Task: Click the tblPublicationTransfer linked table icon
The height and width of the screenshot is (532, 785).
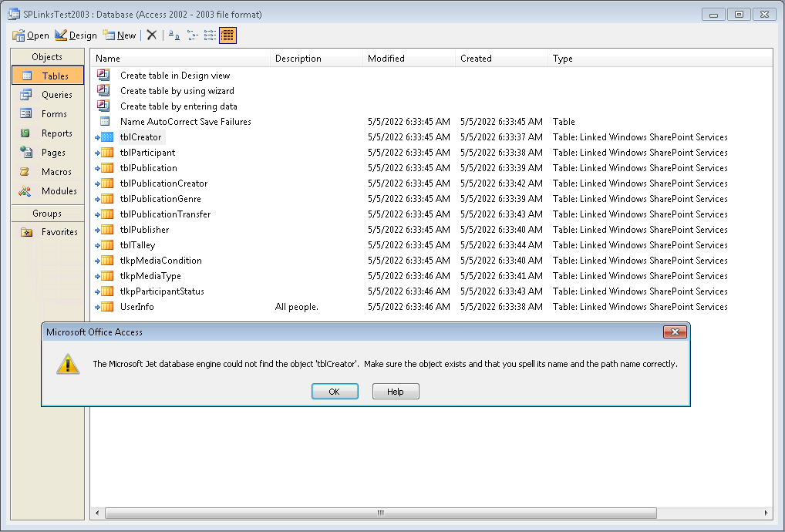Action: [x=105, y=214]
